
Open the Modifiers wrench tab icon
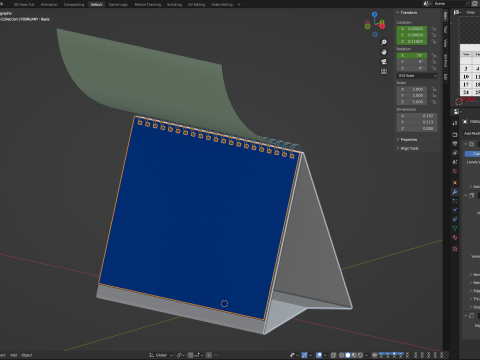(455, 192)
